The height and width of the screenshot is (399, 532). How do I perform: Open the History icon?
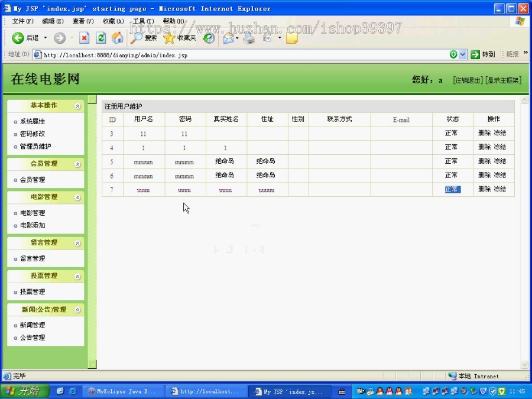click(x=209, y=38)
